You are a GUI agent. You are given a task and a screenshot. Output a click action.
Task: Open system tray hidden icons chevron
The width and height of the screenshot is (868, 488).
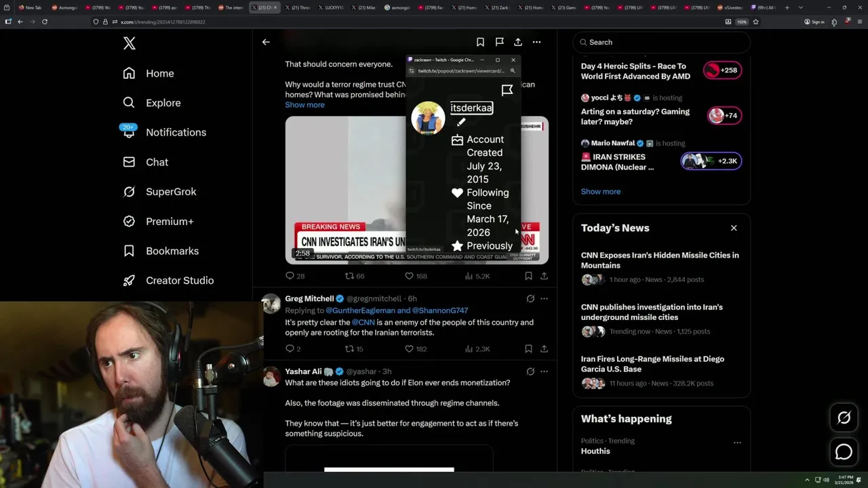807,480
